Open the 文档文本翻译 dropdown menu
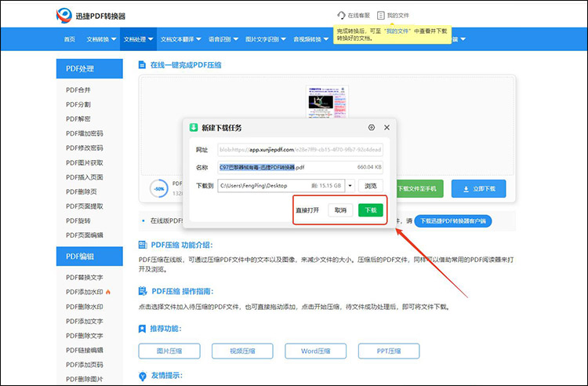 pos(181,39)
